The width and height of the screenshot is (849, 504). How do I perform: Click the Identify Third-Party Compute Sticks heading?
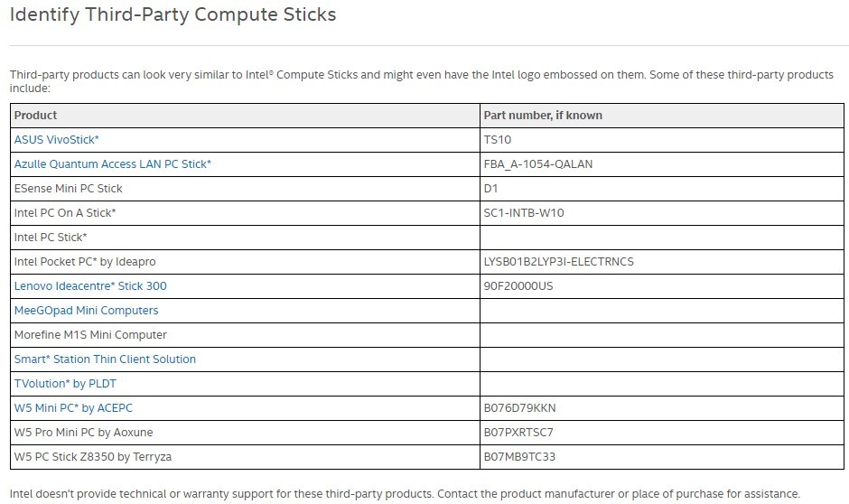[173, 15]
